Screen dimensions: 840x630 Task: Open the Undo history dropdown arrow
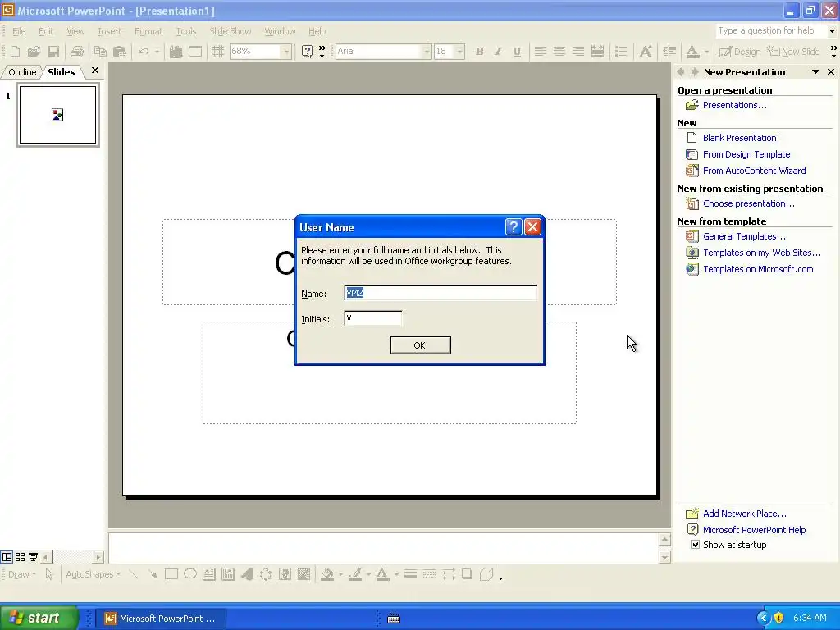(x=157, y=52)
